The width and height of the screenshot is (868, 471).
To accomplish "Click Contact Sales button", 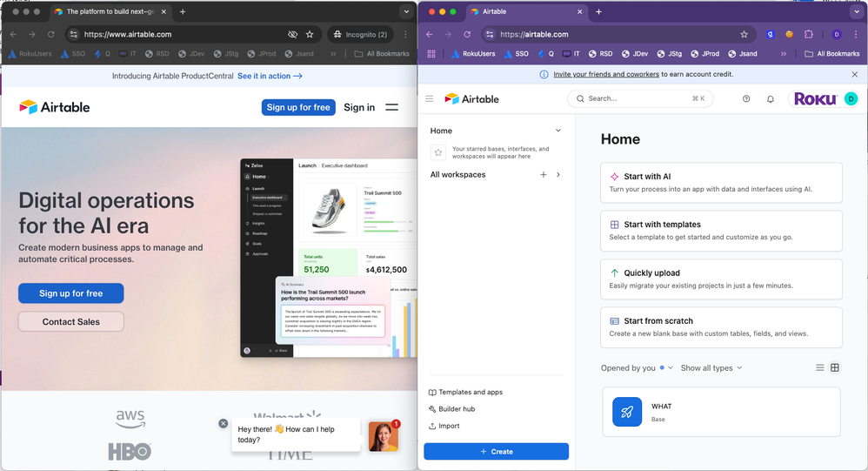I will 70,322.
